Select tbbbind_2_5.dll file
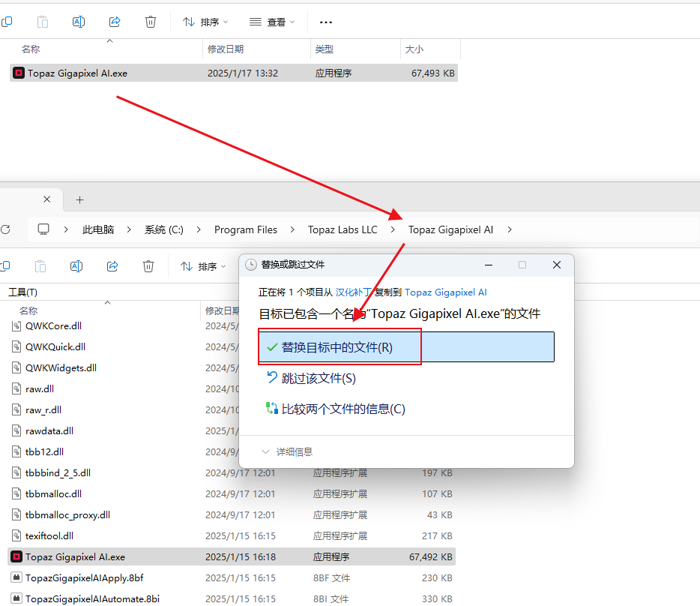Viewport: 700px width, 606px height. [x=58, y=472]
